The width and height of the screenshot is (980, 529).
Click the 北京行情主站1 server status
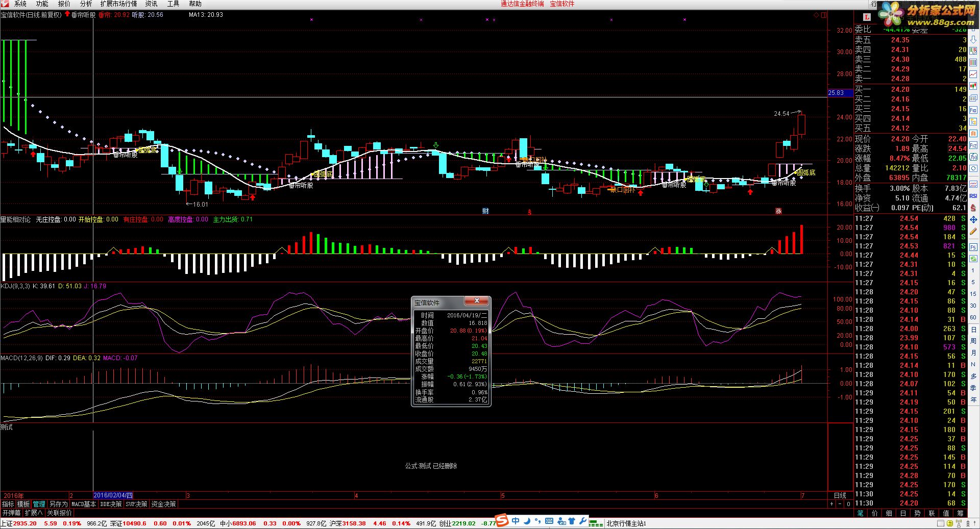(626, 523)
